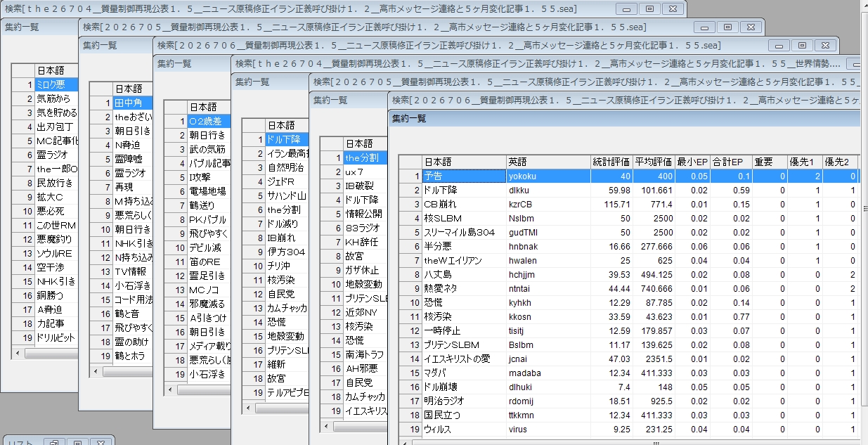Select バブル記事 in the third window
Image resolution: width=868 pixels, height=445 pixels.
(209, 163)
